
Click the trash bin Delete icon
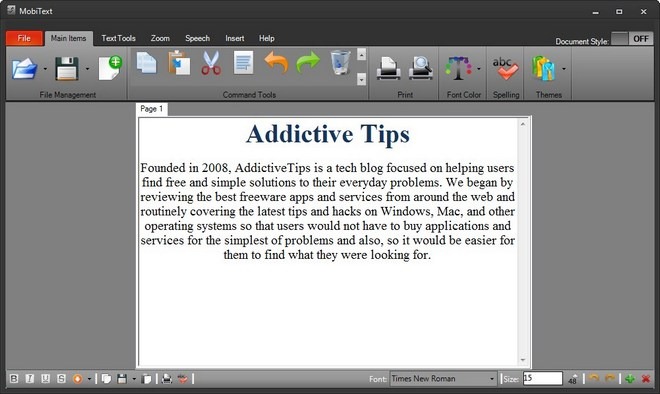pyautogui.click(x=340, y=63)
